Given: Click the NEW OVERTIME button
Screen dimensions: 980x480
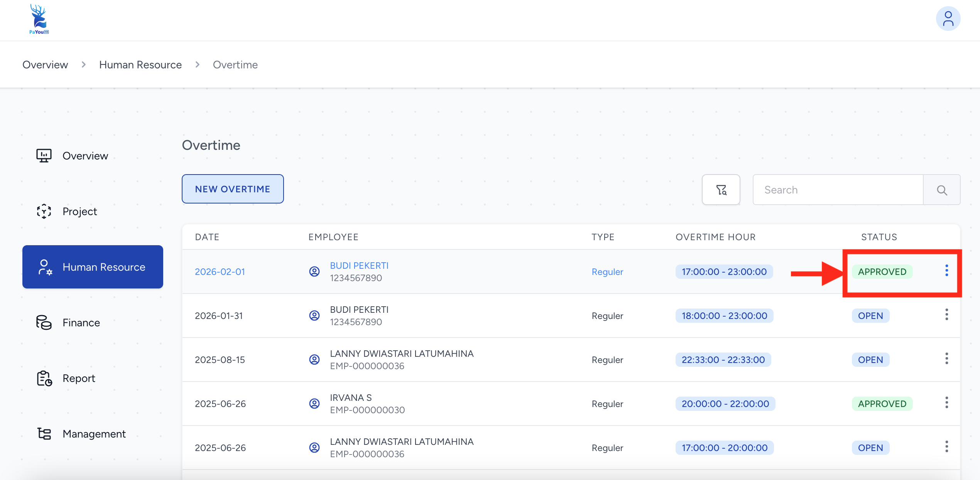Looking at the screenshot, I should 233,189.
